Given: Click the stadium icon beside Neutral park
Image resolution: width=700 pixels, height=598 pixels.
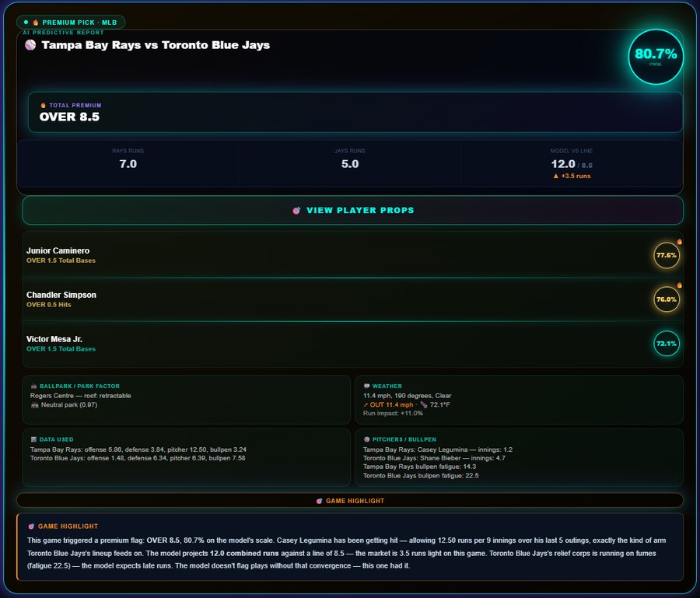Looking at the screenshot, I should point(35,405).
